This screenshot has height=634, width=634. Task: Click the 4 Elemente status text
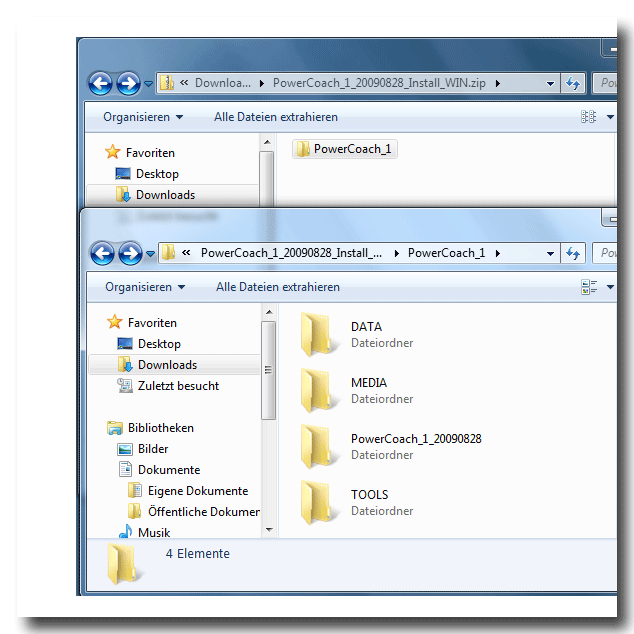pos(197,554)
